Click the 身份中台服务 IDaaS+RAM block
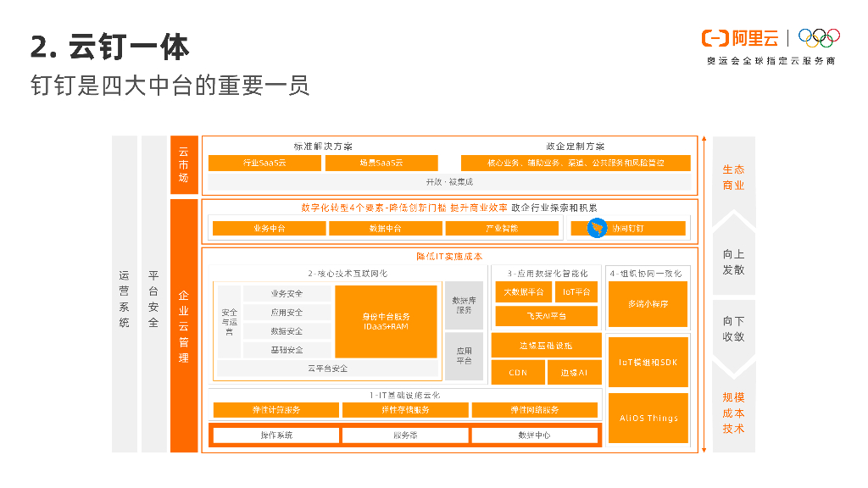The image size is (868, 488). pos(386,321)
